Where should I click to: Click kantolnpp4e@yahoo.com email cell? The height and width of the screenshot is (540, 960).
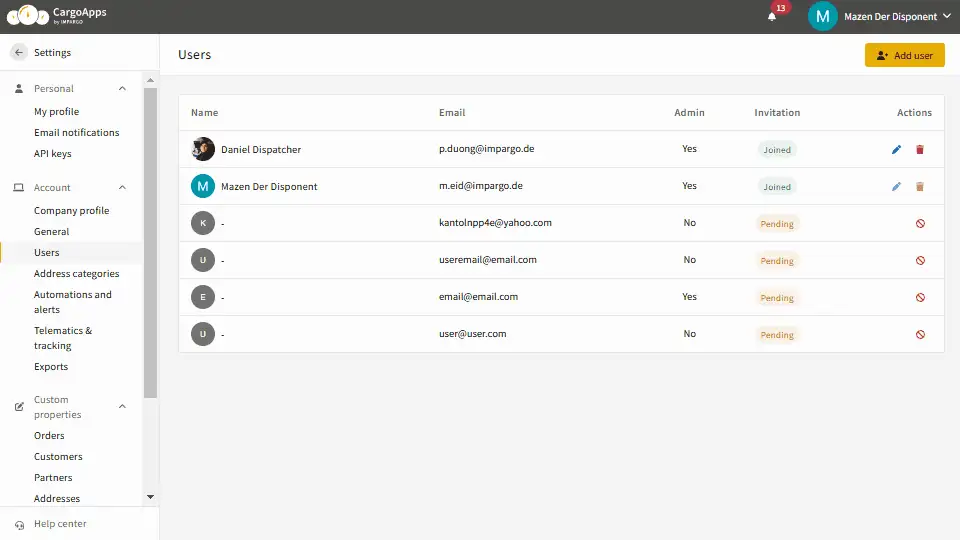pos(495,223)
